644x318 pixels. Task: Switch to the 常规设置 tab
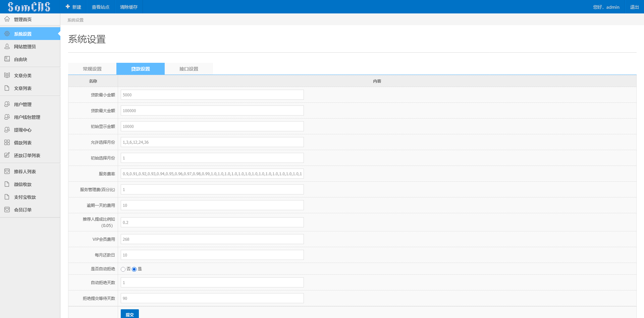92,69
